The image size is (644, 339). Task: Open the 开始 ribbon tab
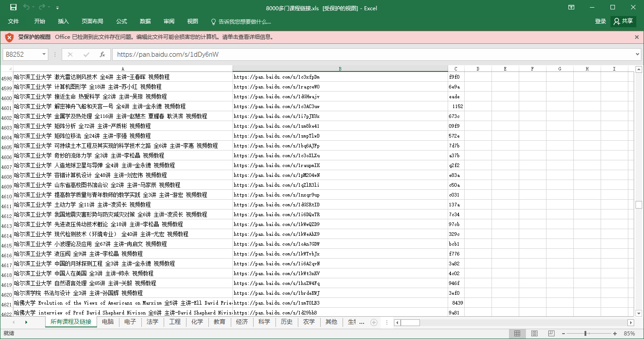pos(40,21)
